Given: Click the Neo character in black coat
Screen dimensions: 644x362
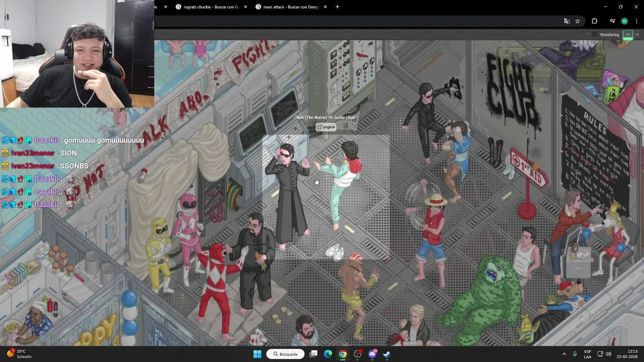Looking at the screenshot, I should 289,196.
